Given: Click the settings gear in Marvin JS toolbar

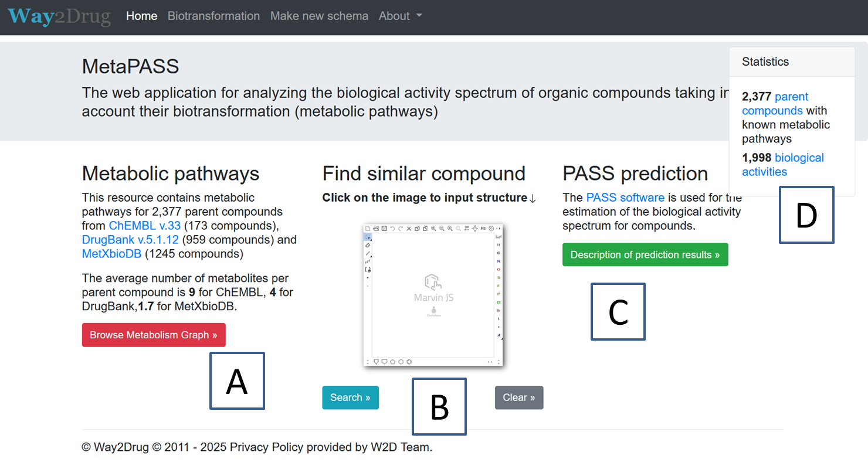Looking at the screenshot, I should [x=491, y=229].
